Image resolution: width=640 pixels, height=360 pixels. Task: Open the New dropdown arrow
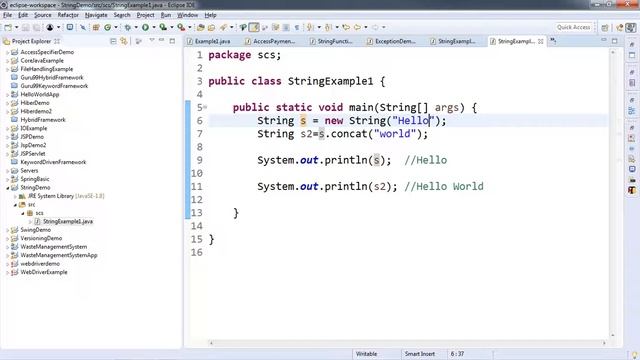point(16,27)
